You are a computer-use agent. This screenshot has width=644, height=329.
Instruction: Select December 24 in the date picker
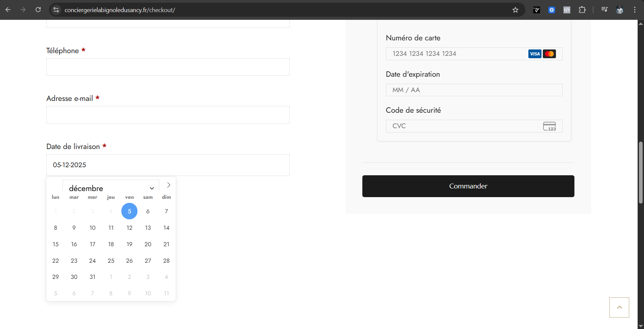[x=92, y=261]
